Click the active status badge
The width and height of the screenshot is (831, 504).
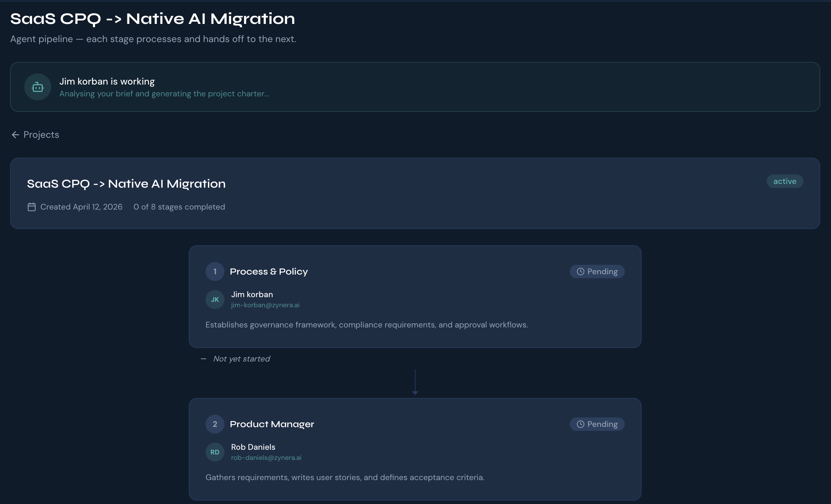point(784,181)
